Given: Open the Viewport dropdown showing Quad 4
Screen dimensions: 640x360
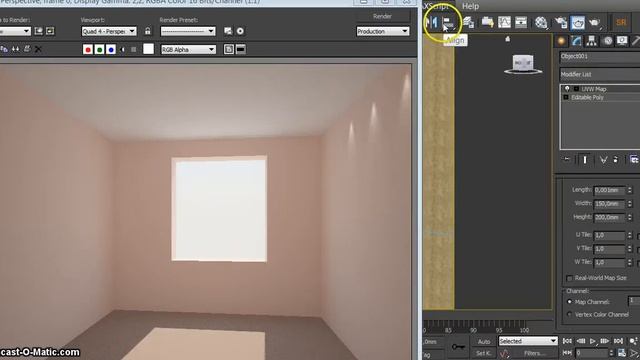Looking at the screenshot, I should (109, 31).
